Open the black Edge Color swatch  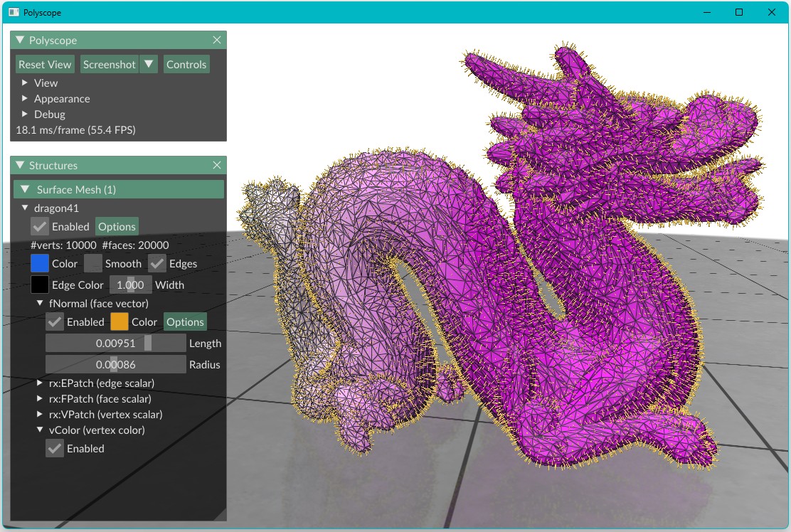[40, 284]
